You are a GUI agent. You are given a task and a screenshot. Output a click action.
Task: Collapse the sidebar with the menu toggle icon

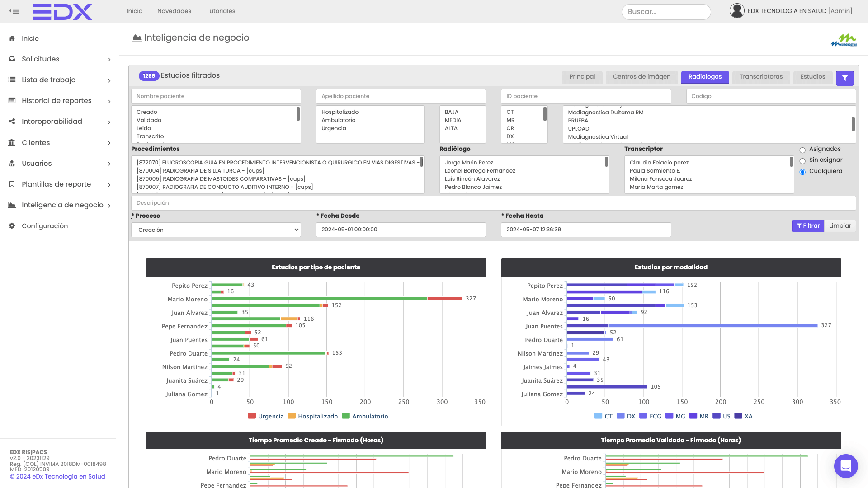[x=14, y=11]
